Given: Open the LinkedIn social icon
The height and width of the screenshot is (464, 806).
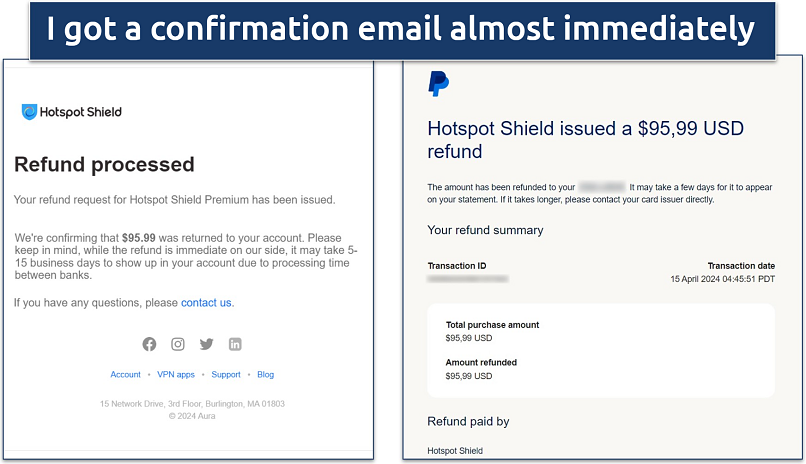Looking at the screenshot, I should tap(235, 344).
